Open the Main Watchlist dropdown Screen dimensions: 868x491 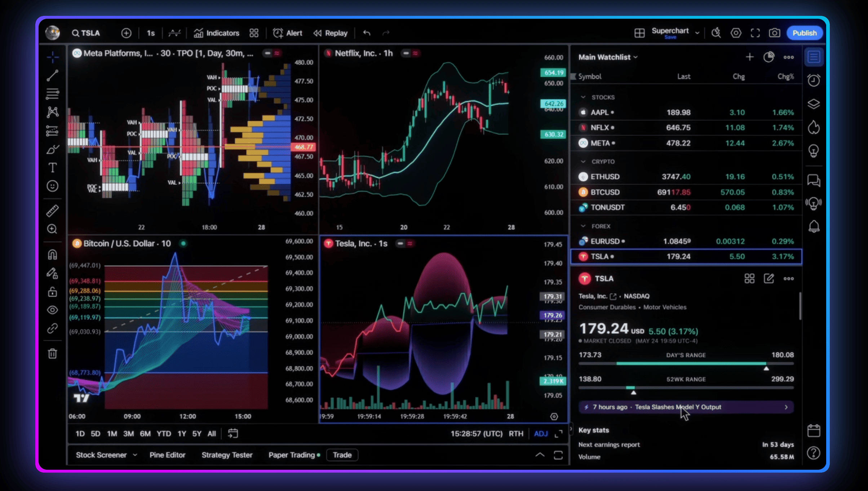coord(608,57)
